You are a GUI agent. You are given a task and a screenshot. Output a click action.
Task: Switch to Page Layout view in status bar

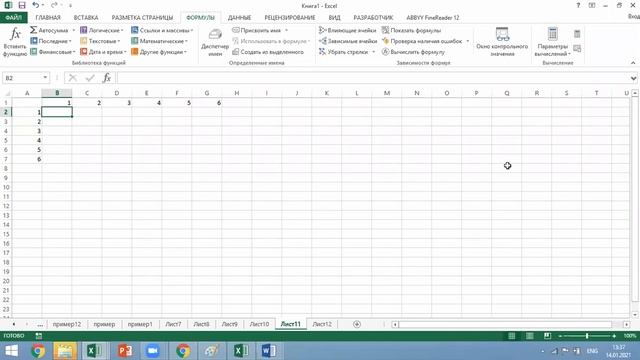(x=529, y=336)
